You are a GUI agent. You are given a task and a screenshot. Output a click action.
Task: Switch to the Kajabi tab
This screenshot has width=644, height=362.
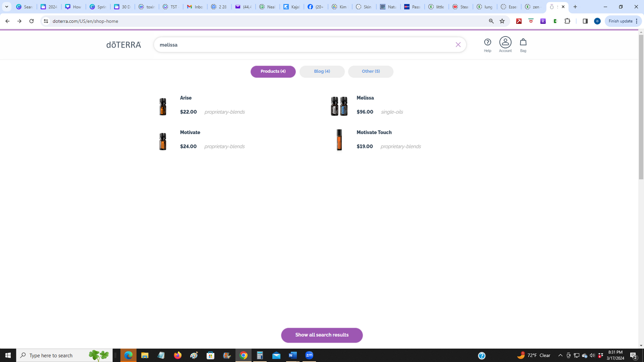[292, 7]
